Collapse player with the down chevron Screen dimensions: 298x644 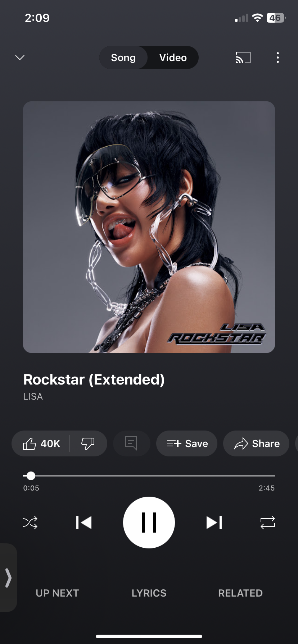pyautogui.click(x=20, y=57)
